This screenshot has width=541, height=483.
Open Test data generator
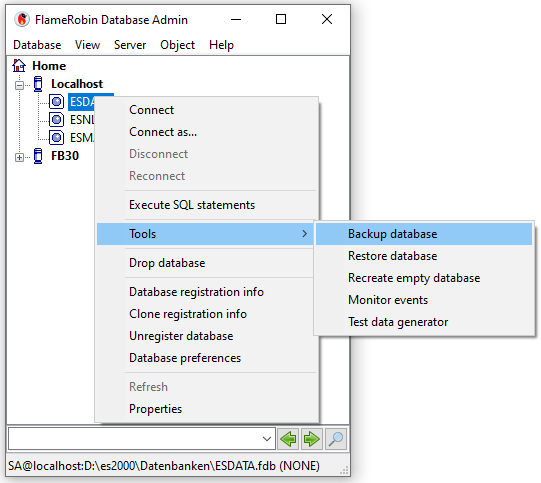[424, 322]
